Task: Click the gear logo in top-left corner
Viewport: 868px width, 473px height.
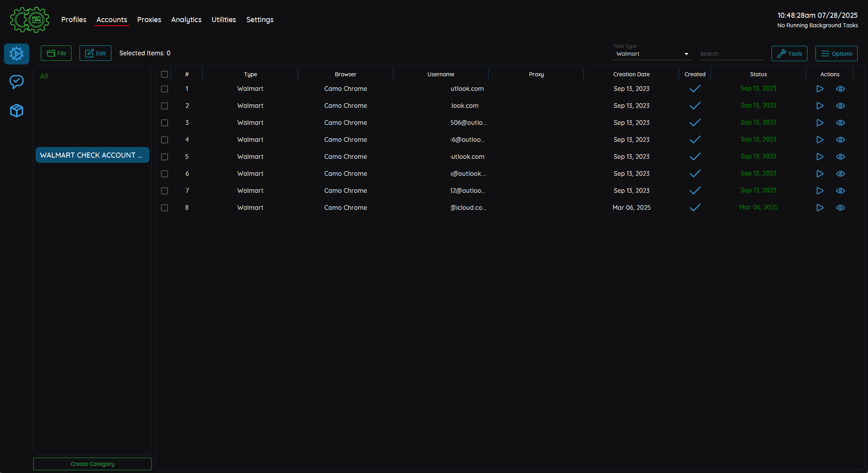Action: coord(30,20)
